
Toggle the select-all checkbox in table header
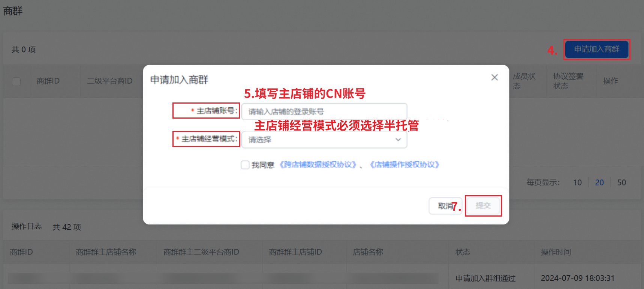[16, 81]
